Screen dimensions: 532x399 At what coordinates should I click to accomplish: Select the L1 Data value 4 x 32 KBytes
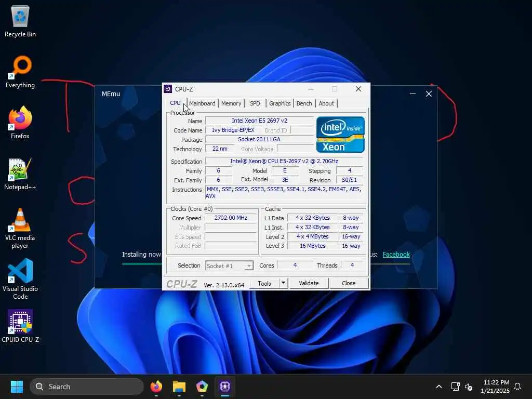coord(312,218)
